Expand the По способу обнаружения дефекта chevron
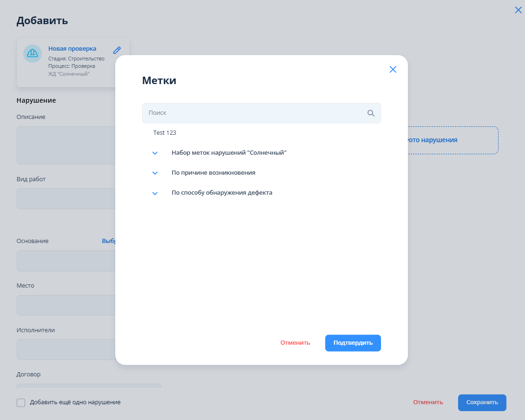This screenshot has width=525, height=420. tap(155, 193)
